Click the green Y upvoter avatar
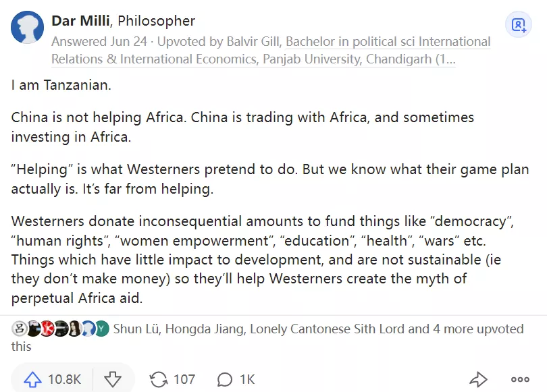This screenshot has height=392, width=547. 101,329
